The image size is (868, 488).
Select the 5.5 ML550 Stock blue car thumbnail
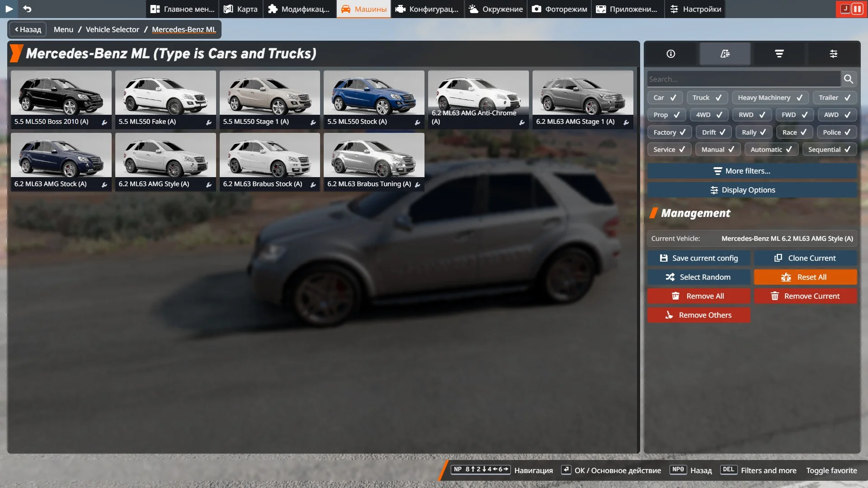[374, 99]
